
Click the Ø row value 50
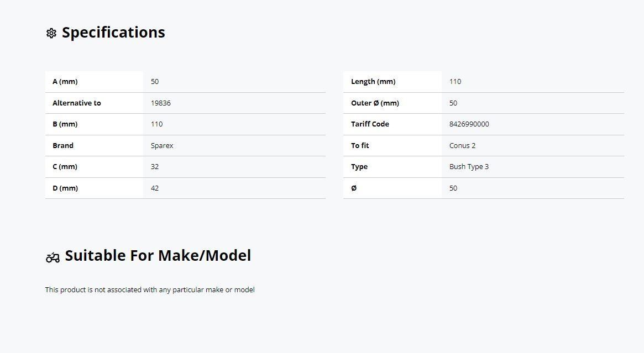tap(453, 188)
